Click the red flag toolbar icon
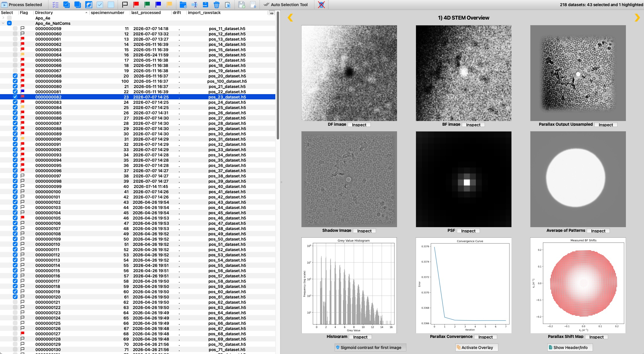This screenshot has height=354, width=644. pyautogui.click(x=136, y=4)
